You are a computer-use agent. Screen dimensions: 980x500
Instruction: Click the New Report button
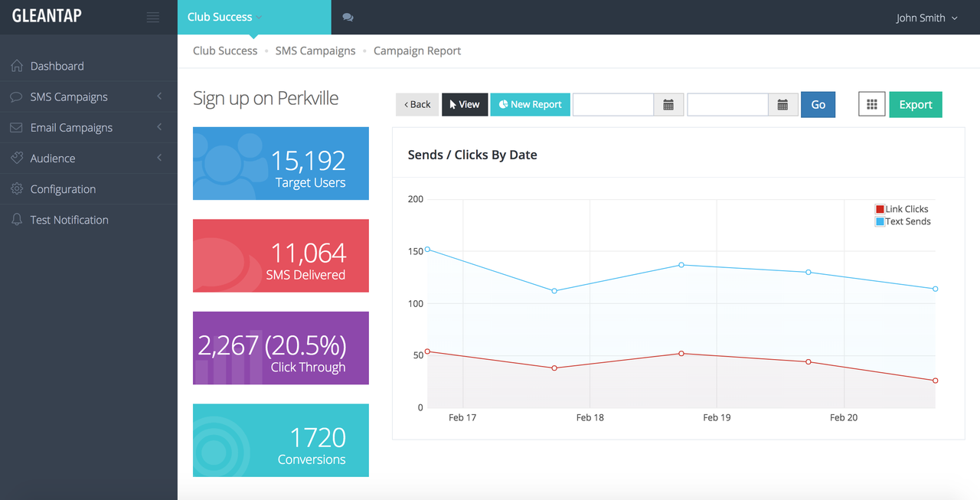tap(530, 104)
